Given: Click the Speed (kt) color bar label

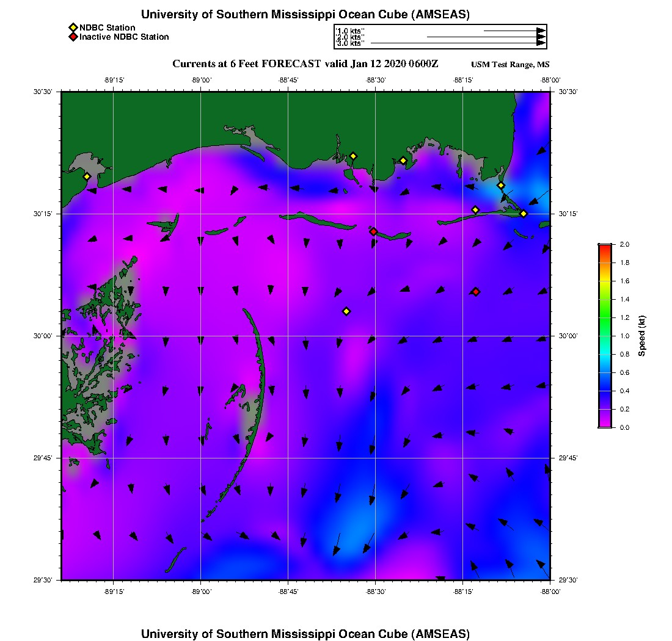Looking at the screenshot, I should pos(642,336).
